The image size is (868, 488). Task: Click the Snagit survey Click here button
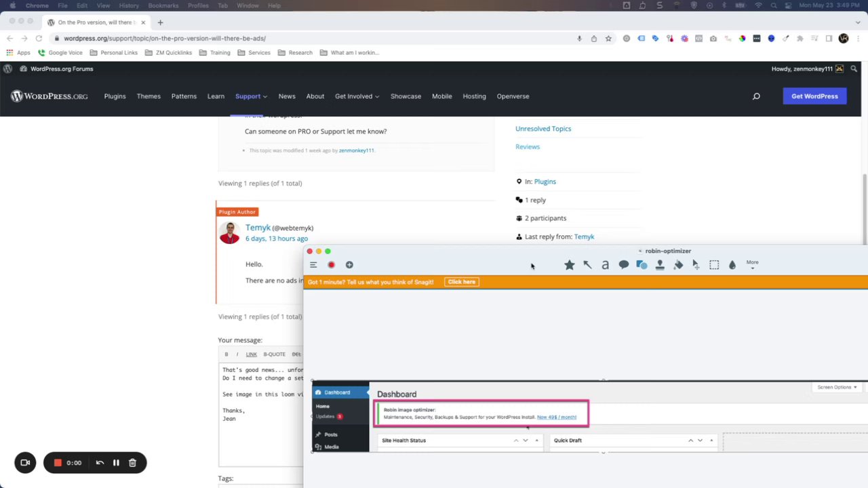462,282
